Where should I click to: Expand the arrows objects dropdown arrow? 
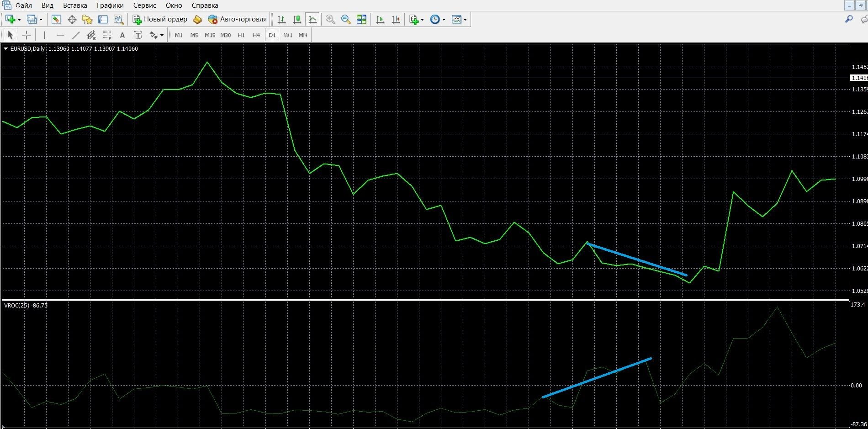click(162, 35)
